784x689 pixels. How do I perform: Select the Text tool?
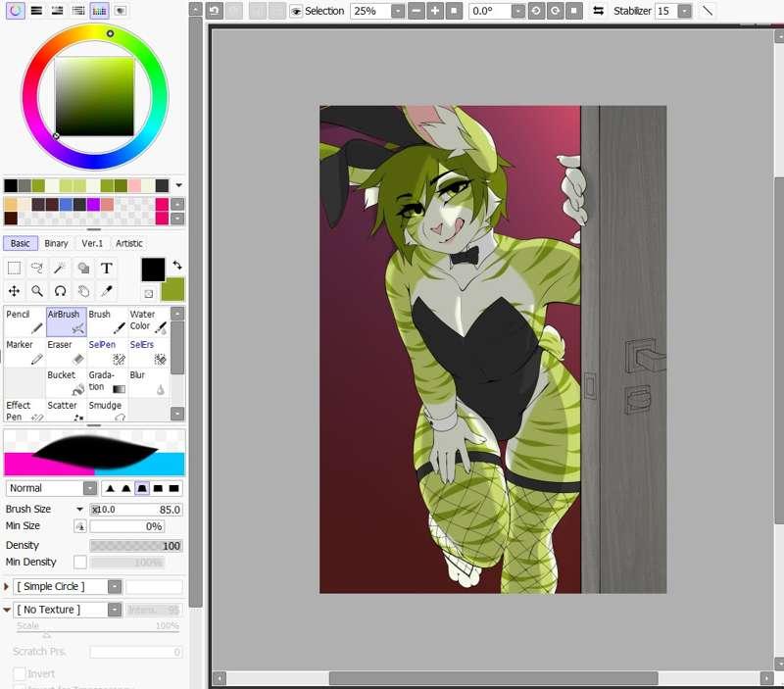tap(106, 269)
